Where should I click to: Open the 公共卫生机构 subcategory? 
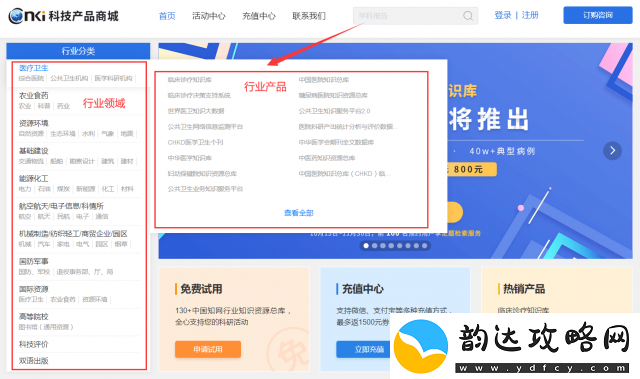(69, 78)
